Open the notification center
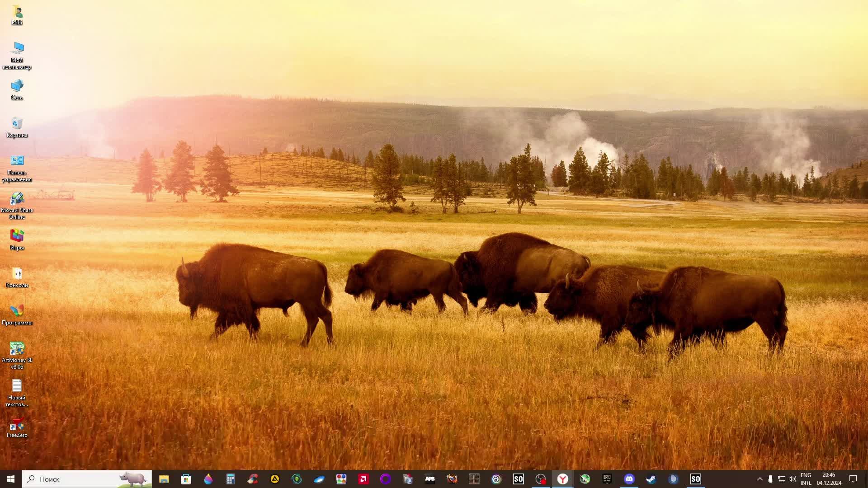 point(853,479)
